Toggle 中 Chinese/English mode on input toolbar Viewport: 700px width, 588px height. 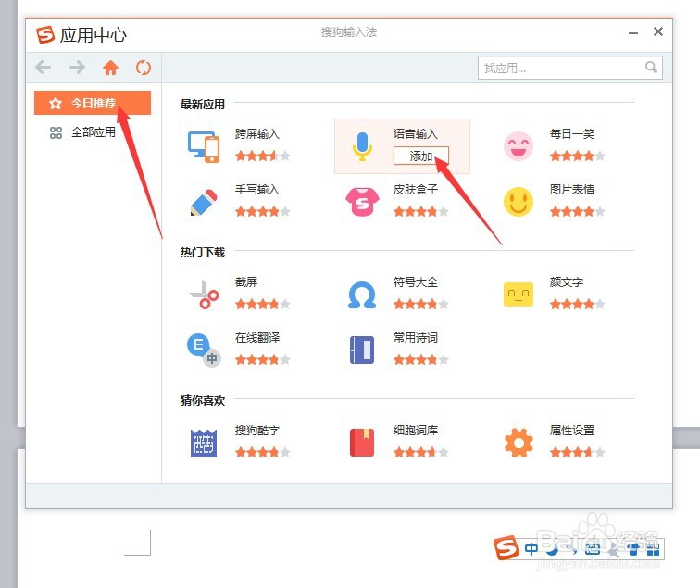click(531, 549)
